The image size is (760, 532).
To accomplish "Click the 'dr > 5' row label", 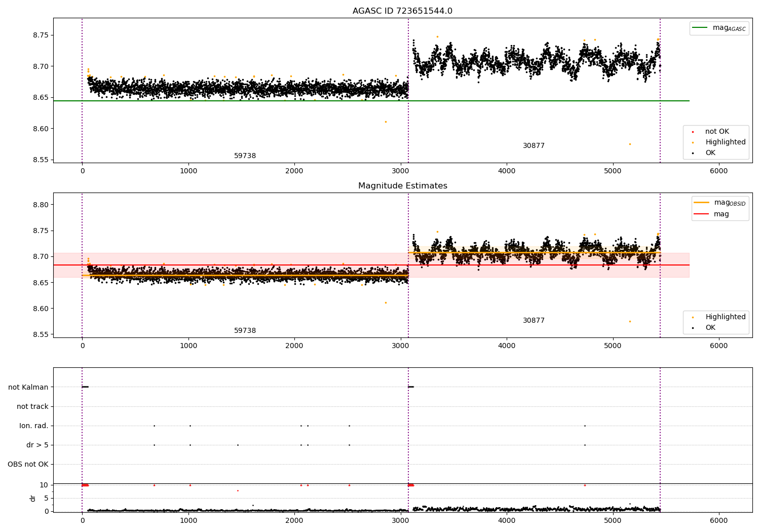I will click(x=37, y=445).
